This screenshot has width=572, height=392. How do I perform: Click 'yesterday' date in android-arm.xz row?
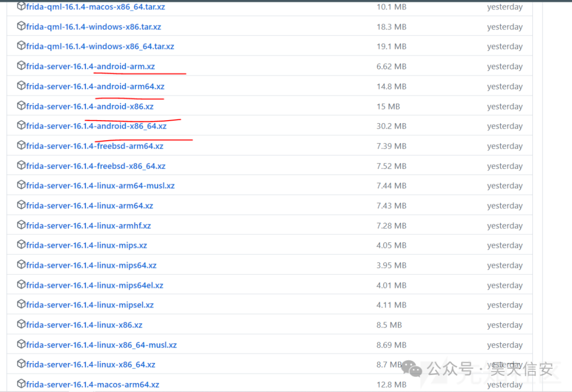[505, 67]
